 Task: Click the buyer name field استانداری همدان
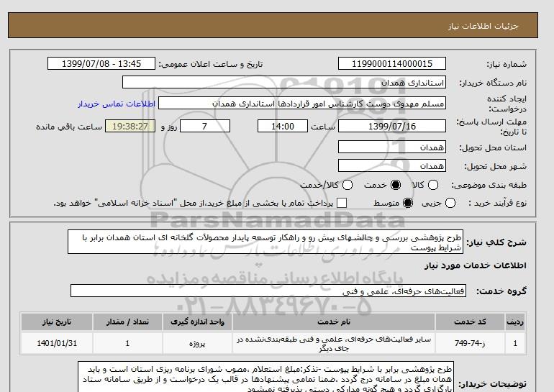tap(284, 82)
